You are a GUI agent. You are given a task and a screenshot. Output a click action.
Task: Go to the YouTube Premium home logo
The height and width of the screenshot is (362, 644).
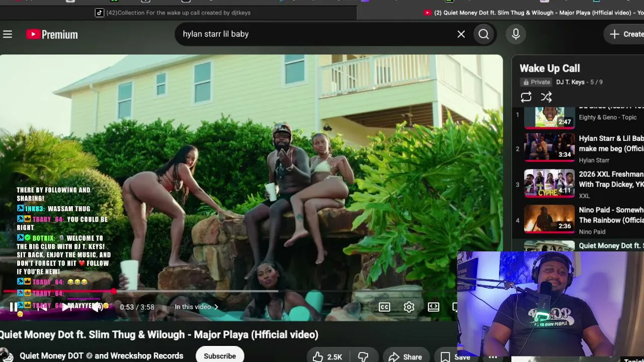[52, 34]
